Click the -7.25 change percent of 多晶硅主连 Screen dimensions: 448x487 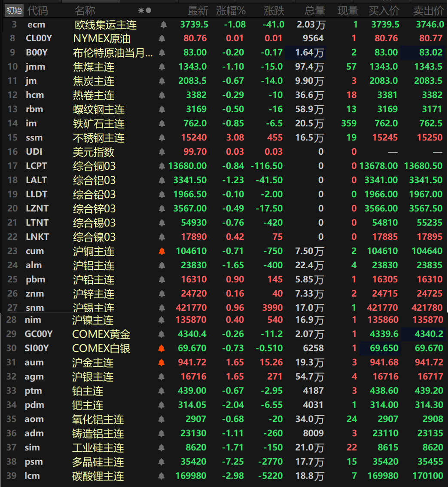click(234, 462)
